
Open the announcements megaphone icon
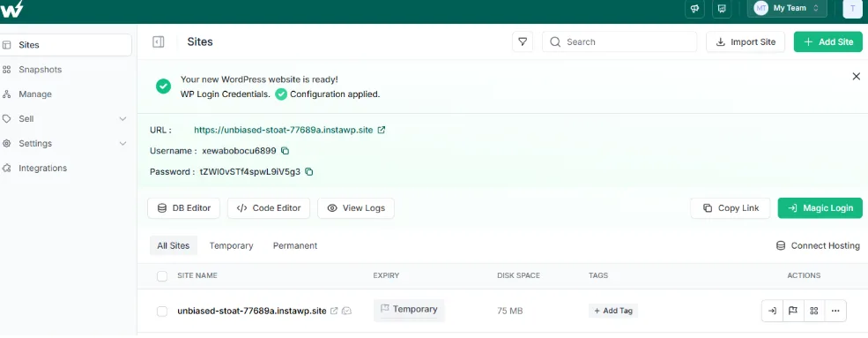pos(694,8)
